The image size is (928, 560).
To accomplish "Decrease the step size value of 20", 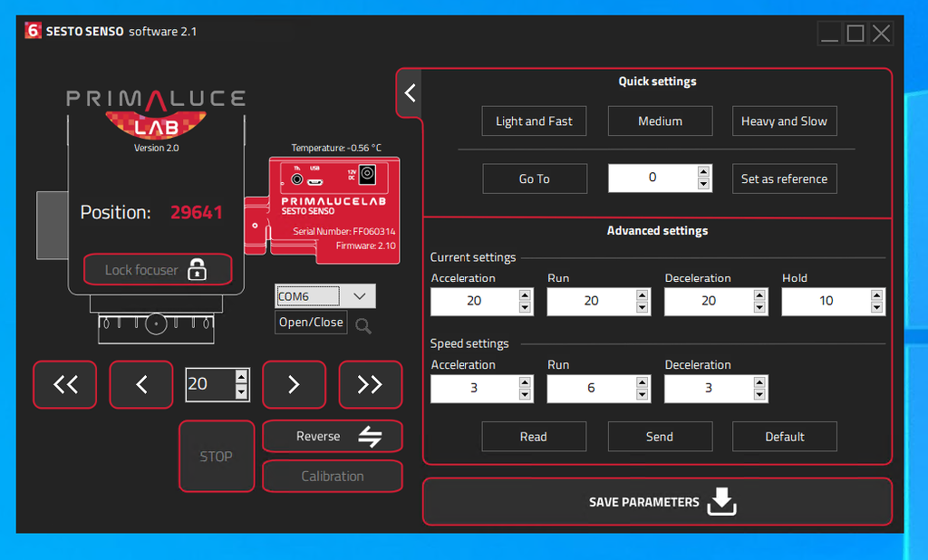I will [x=241, y=391].
